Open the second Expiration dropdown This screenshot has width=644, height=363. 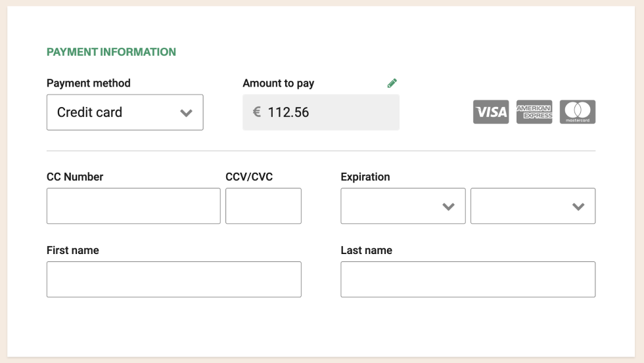(533, 206)
